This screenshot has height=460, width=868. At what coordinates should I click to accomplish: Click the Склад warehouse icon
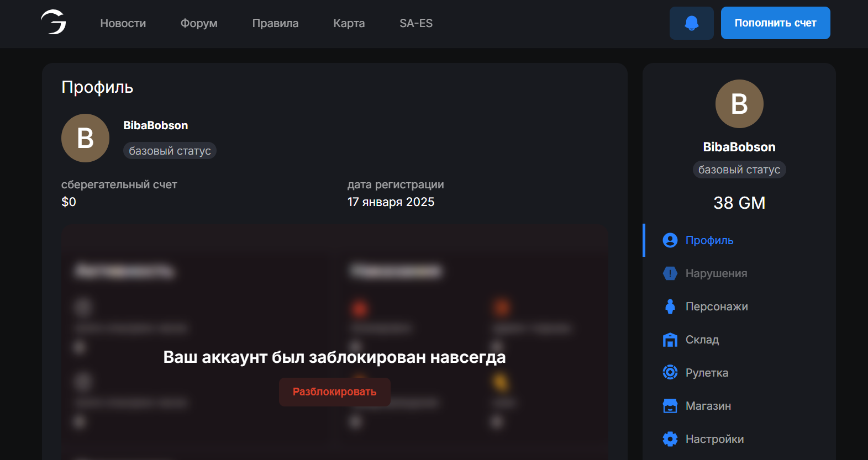pos(670,340)
